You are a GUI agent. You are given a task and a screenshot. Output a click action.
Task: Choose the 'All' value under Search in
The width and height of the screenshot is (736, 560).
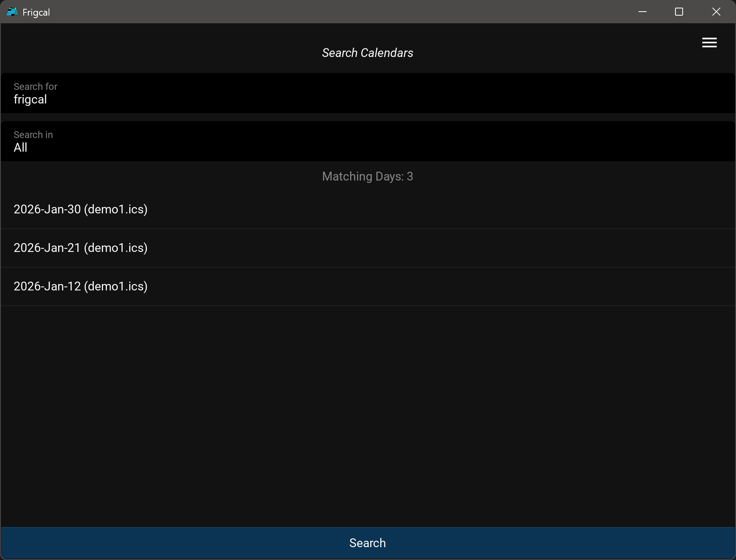[20, 148]
